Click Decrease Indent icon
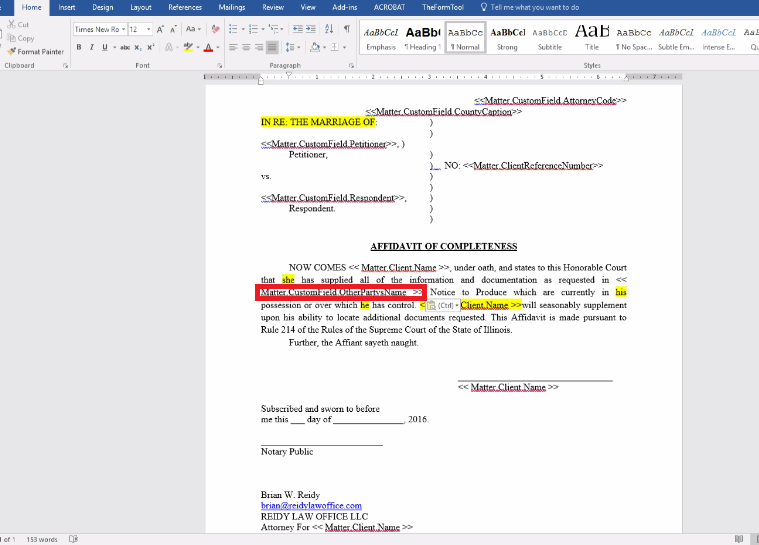This screenshot has width=759, height=545. (298, 30)
